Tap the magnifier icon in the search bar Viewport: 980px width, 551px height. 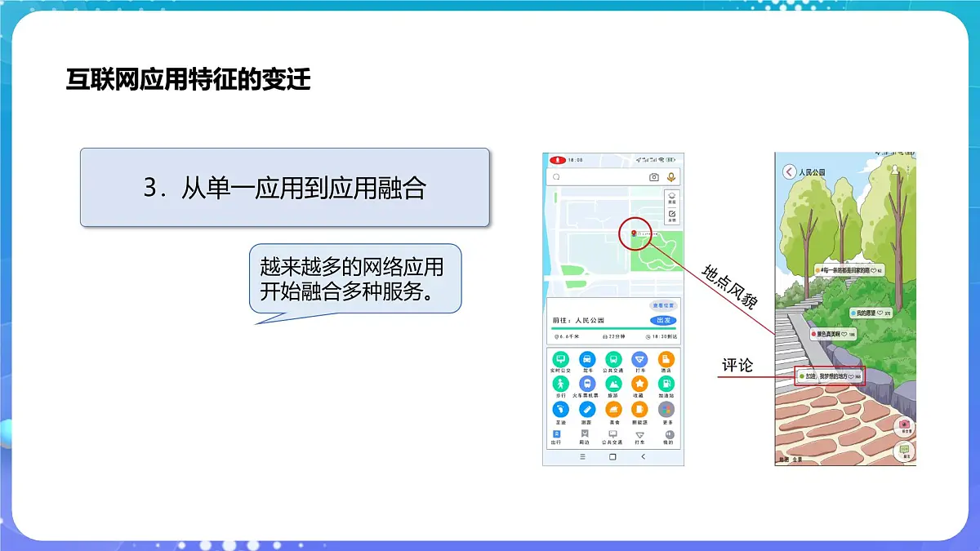[556, 177]
